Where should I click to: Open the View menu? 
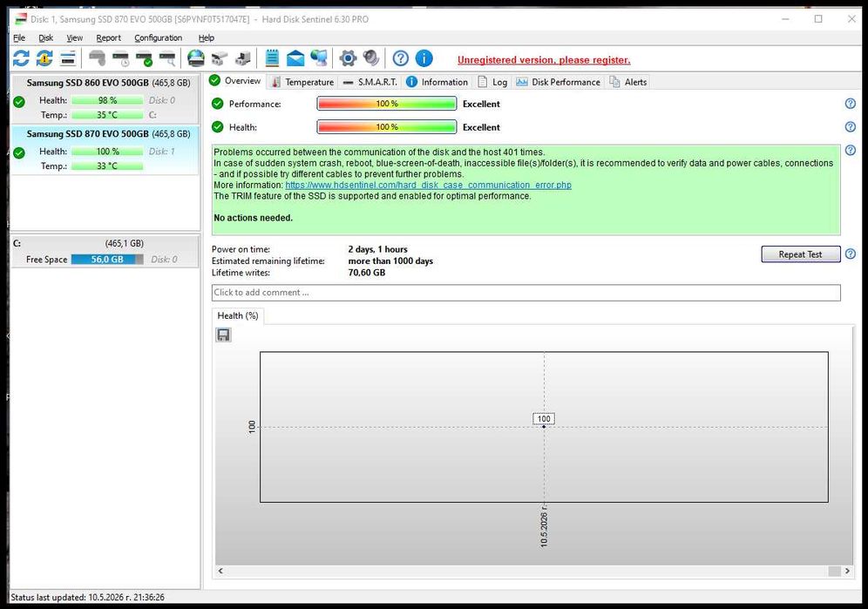[x=74, y=37]
